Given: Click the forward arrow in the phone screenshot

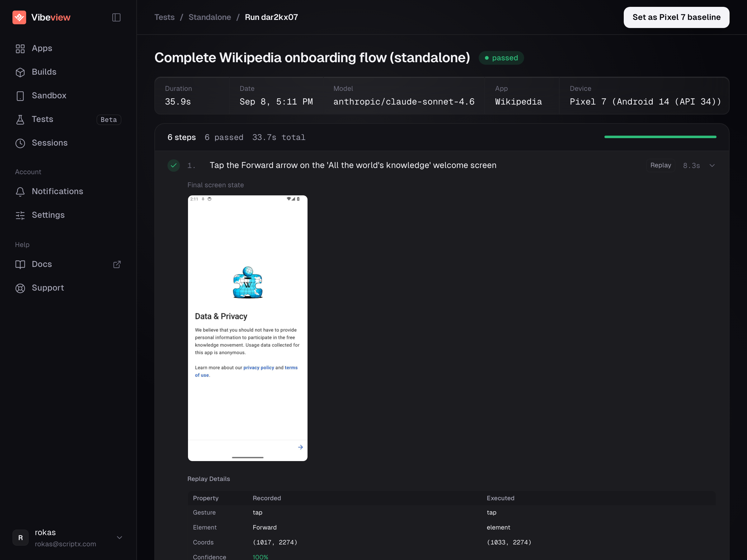Looking at the screenshot, I should tap(300, 447).
